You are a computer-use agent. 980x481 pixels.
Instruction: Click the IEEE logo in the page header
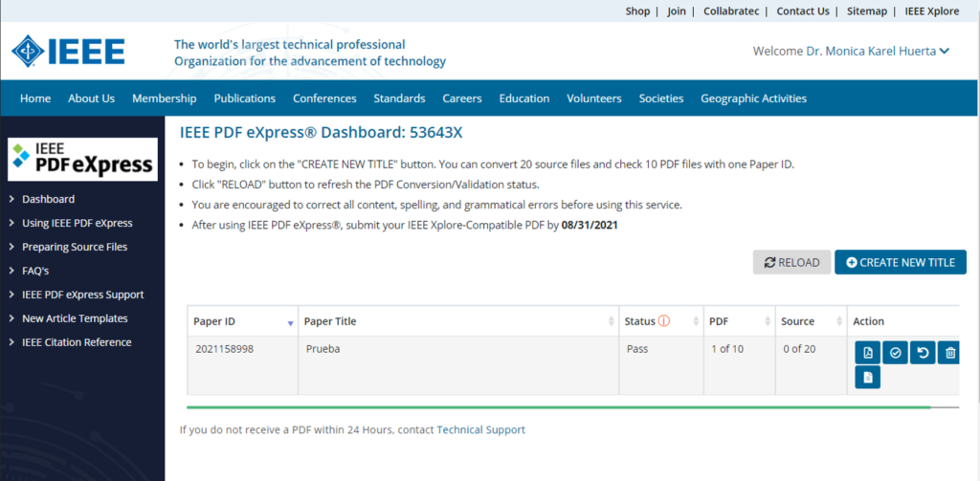[68, 51]
